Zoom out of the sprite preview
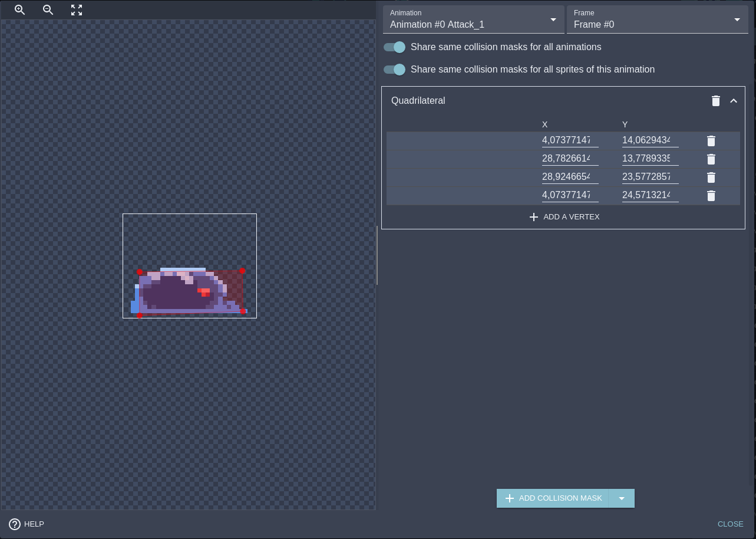The width and height of the screenshot is (756, 539). 48,10
